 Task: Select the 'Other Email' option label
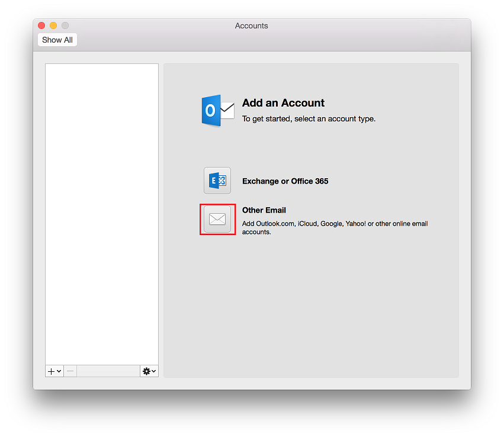click(264, 210)
